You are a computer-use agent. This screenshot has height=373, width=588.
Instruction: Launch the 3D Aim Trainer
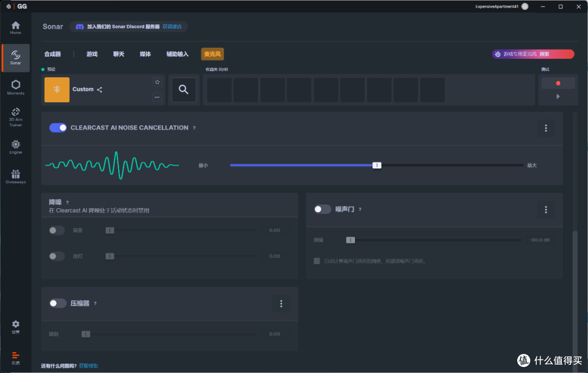(15, 117)
